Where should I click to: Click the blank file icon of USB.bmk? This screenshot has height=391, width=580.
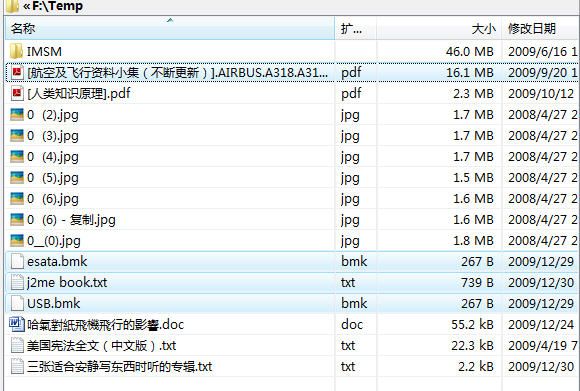pos(17,303)
